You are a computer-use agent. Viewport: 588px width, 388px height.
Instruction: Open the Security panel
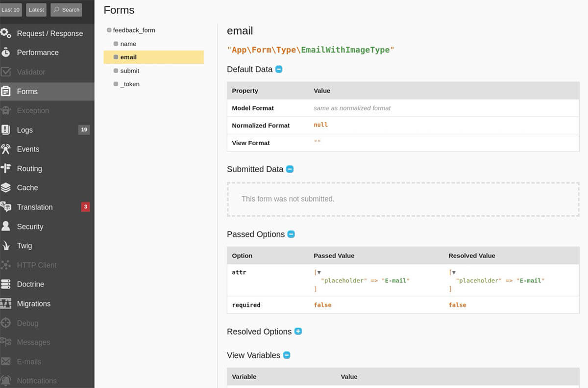pyautogui.click(x=30, y=227)
